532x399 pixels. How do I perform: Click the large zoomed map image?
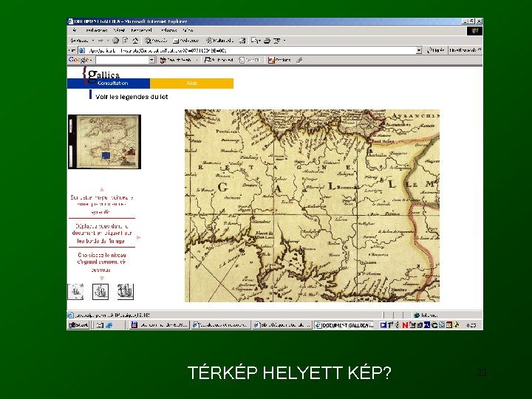(312, 205)
